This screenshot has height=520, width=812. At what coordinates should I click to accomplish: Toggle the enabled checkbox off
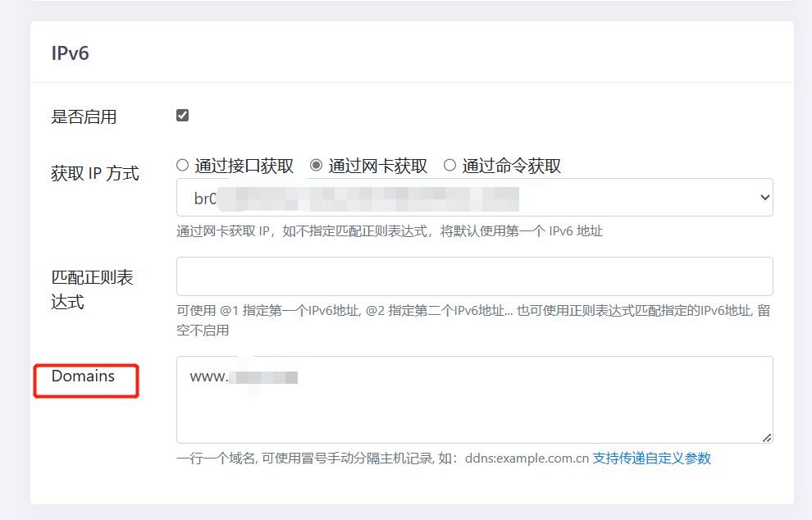(182, 115)
